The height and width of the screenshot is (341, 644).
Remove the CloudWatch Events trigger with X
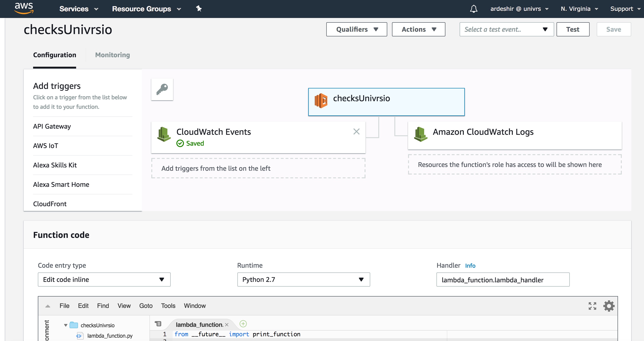coord(356,131)
